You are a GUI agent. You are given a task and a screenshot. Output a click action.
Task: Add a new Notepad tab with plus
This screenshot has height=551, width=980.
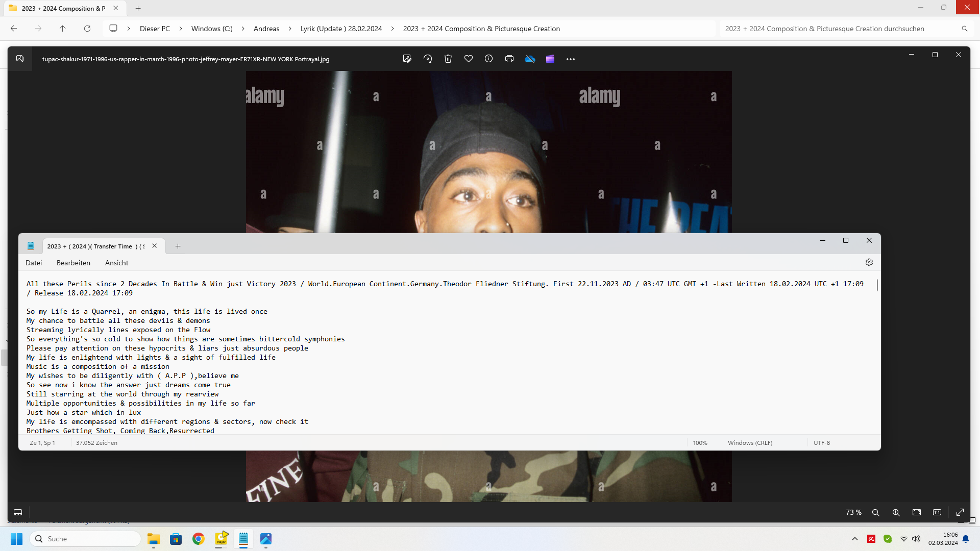coord(178,246)
